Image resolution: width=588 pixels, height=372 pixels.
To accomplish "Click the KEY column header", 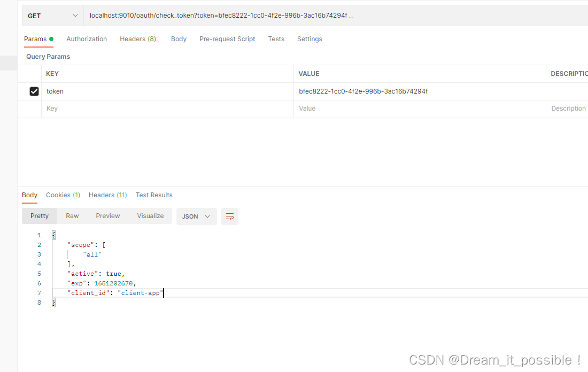I will (52, 74).
